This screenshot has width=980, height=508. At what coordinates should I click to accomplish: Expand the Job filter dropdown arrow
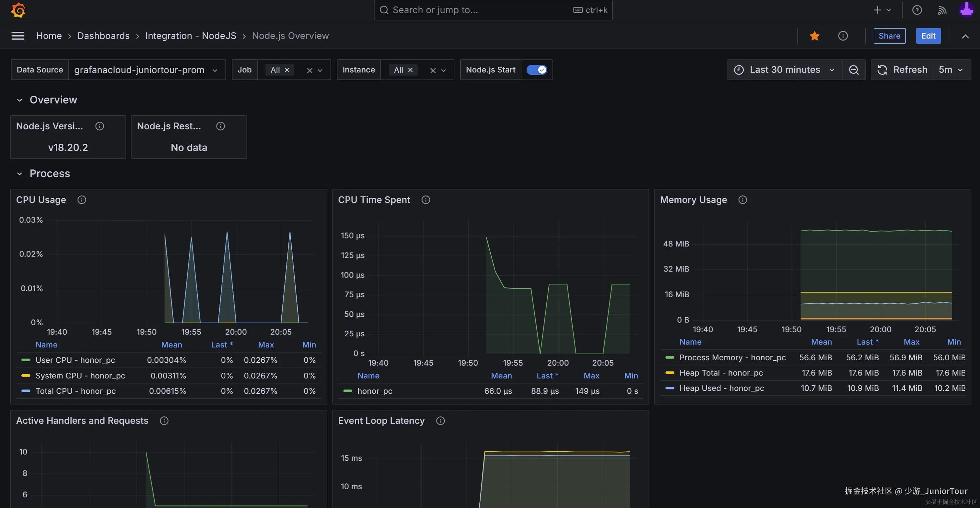pos(320,70)
